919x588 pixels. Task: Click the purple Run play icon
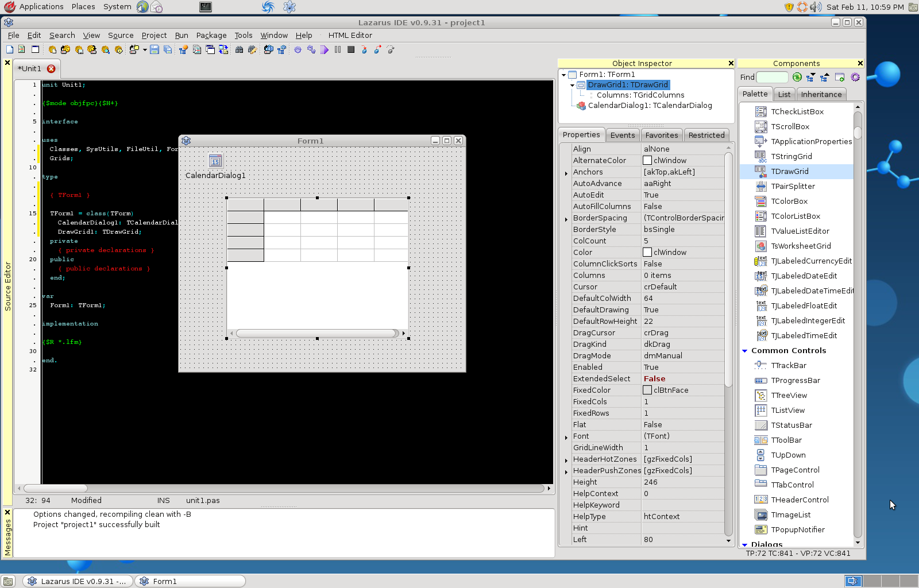[325, 50]
